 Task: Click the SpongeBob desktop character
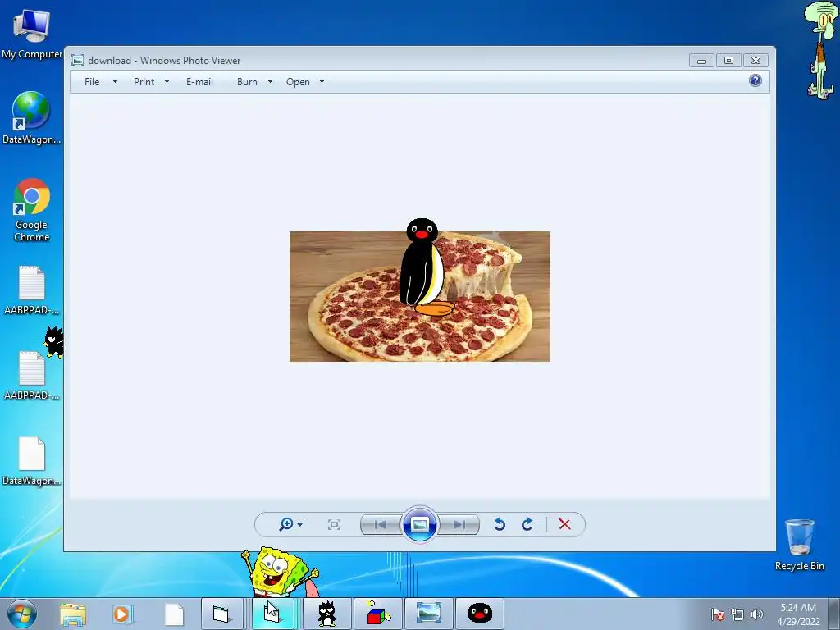pos(277,572)
